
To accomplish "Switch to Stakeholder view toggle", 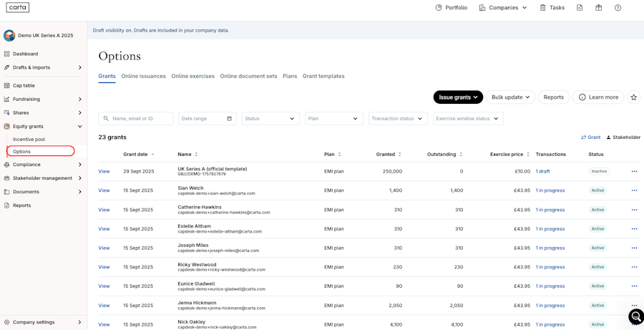I will pos(623,137).
